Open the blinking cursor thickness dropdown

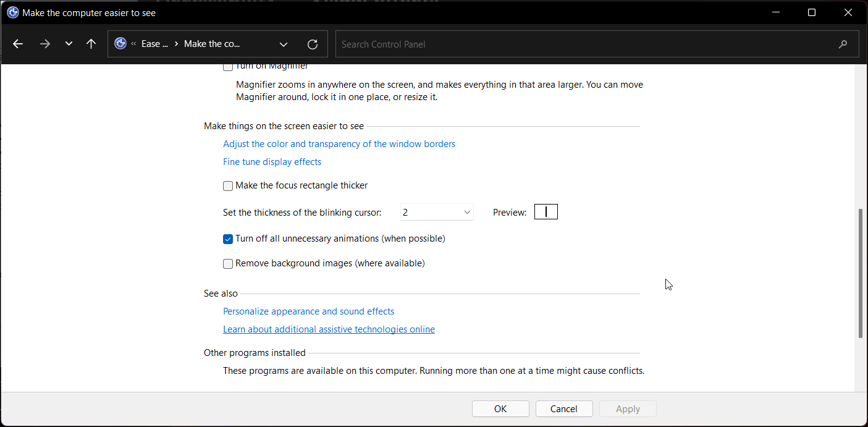point(437,212)
